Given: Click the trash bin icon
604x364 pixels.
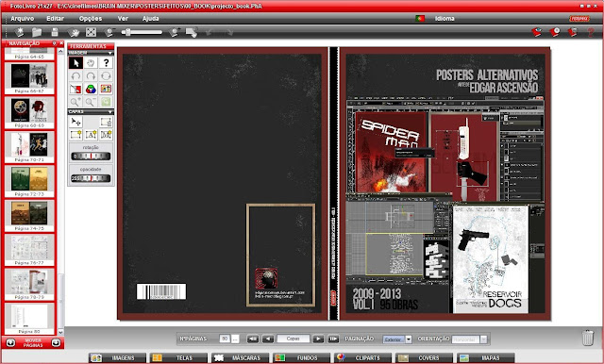Looking at the screenshot, I should coord(588,338).
